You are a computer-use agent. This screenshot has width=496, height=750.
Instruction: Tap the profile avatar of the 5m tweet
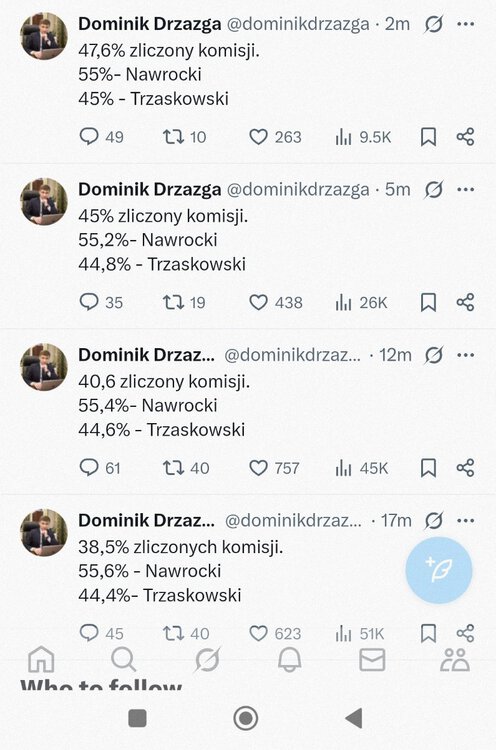(44, 201)
